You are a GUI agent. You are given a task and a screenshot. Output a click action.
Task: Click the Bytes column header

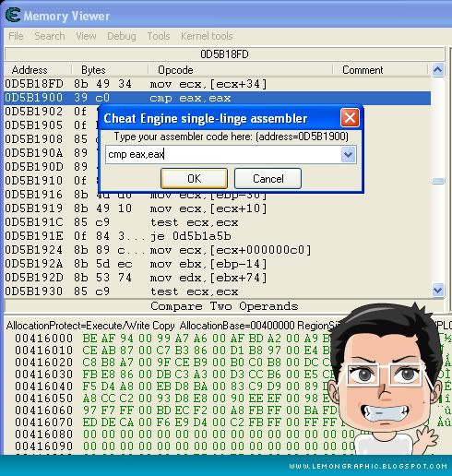pos(93,70)
